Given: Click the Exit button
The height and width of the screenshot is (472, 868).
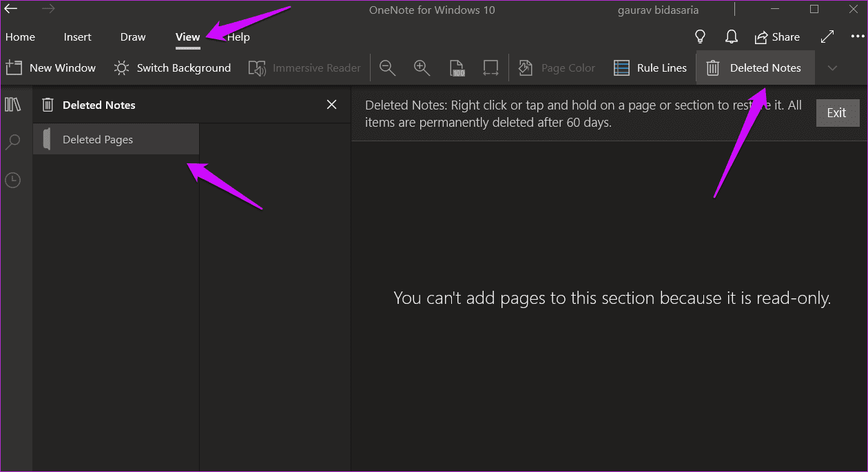Looking at the screenshot, I should coord(836,113).
